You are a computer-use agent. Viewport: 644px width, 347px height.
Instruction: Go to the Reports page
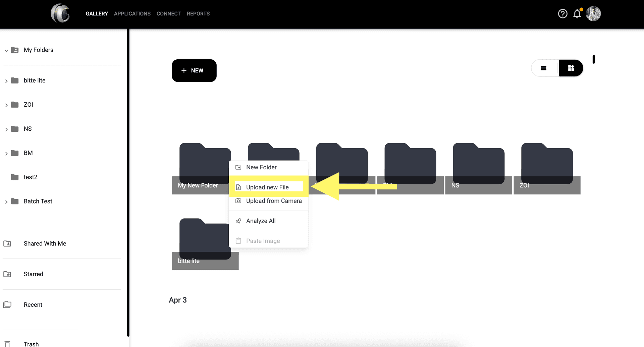pyautogui.click(x=198, y=14)
